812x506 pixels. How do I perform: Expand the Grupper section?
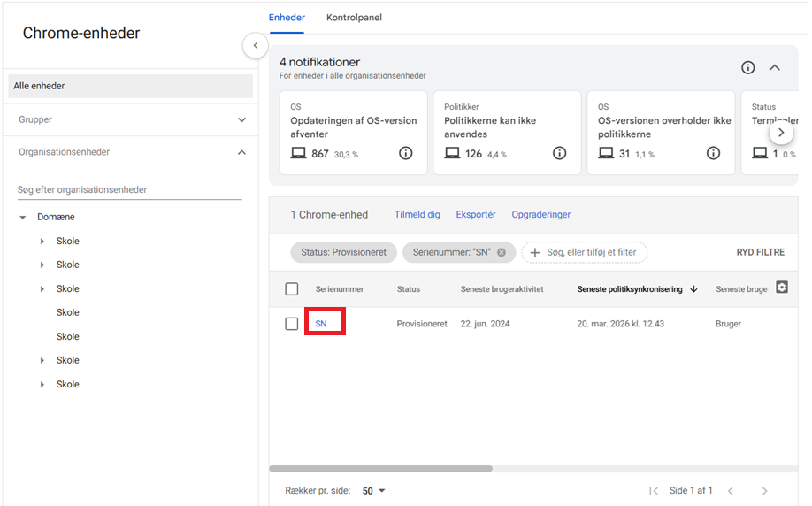pyautogui.click(x=241, y=119)
